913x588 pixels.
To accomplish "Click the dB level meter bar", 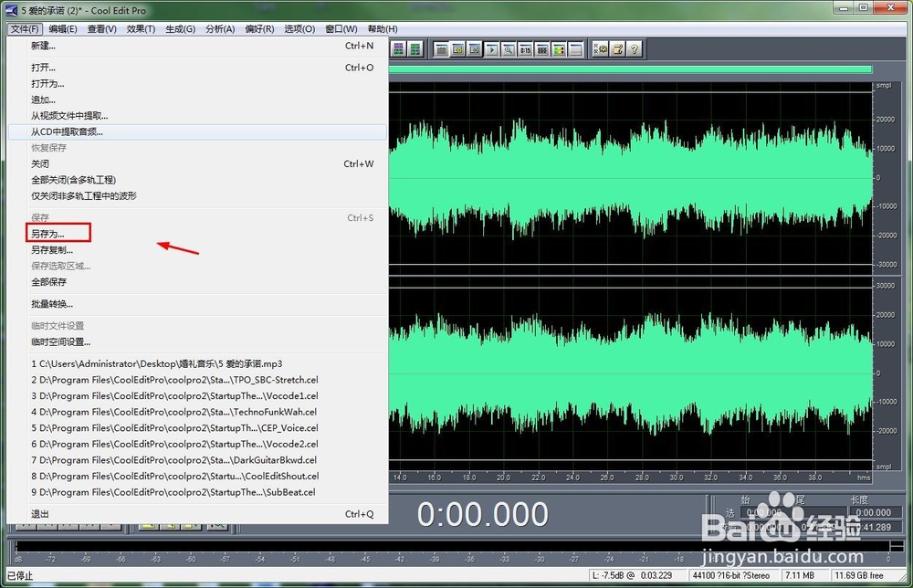I will click(x=454, y=546).
